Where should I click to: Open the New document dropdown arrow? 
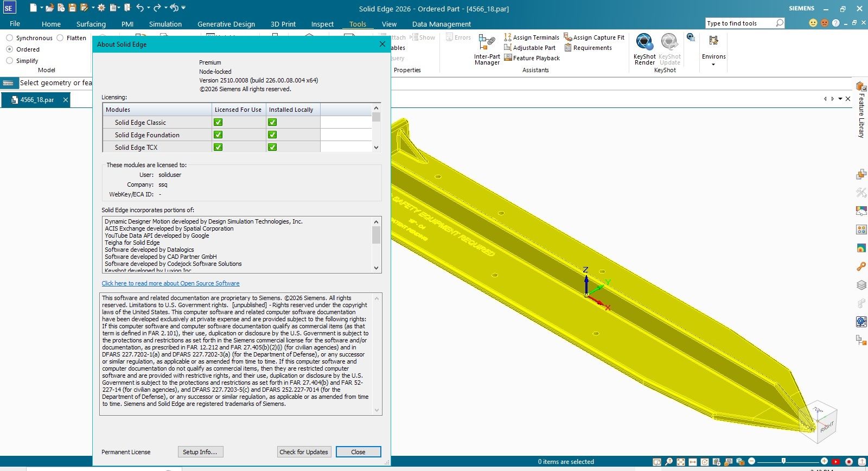[x=41, y=8]
